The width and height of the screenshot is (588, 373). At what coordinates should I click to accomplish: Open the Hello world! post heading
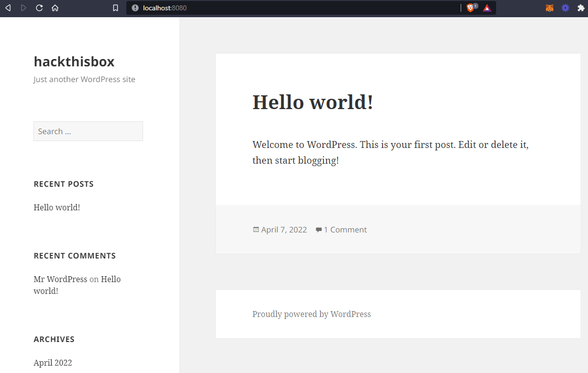pos(313,102)
